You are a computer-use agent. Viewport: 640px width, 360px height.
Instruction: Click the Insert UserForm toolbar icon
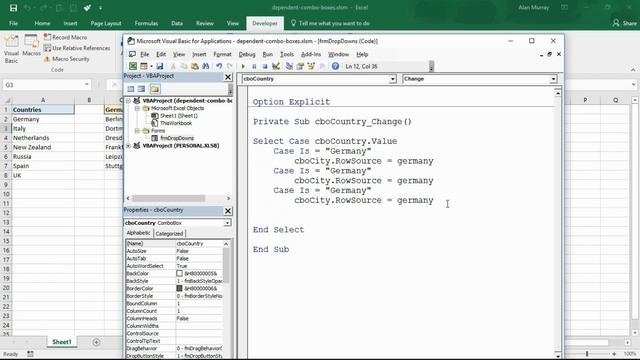(144, 66)
